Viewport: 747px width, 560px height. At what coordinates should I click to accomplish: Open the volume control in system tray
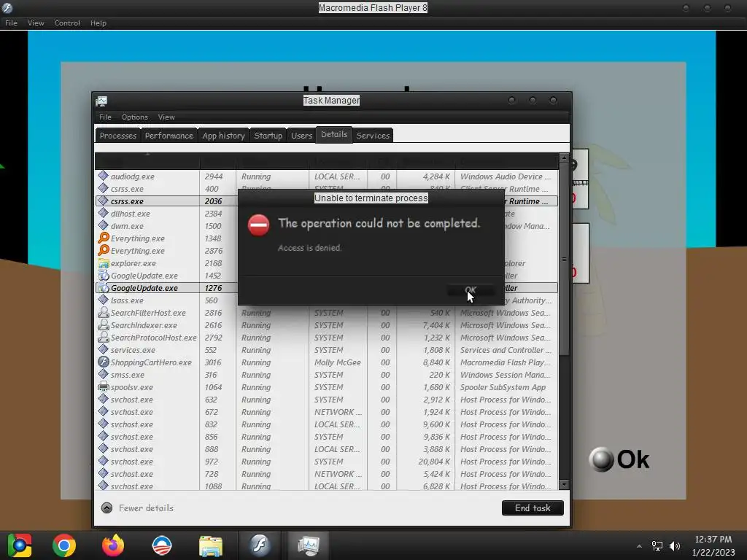coord(674,546)
